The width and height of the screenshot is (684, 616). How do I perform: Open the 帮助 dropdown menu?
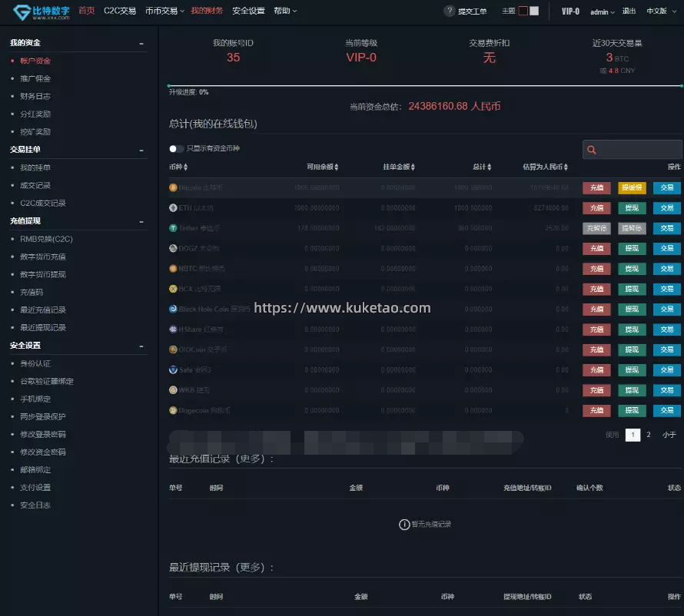coord(285,11)
